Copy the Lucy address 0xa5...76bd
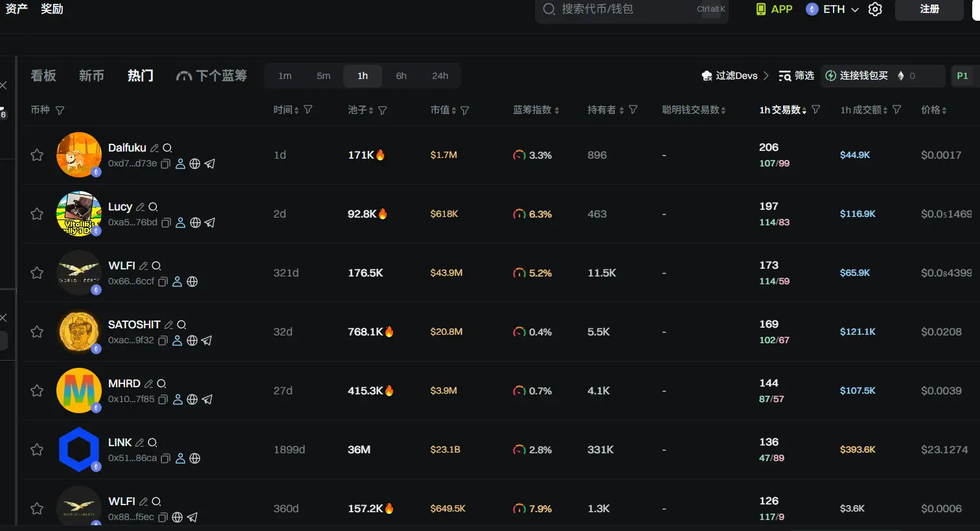This screenshot has width=980, height=531. click(166, 223)
